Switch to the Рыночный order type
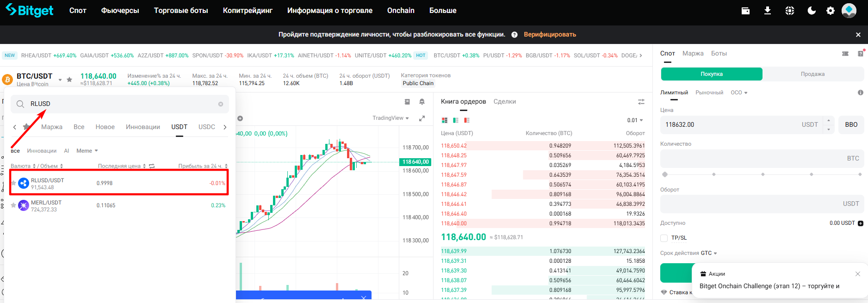 pyautogui.click(x=709, y=93)
